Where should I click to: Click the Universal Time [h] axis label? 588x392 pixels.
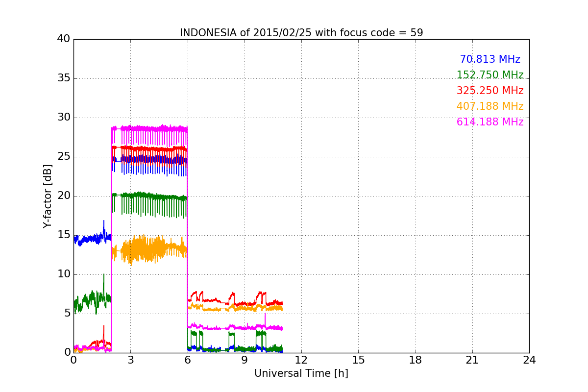301,373
